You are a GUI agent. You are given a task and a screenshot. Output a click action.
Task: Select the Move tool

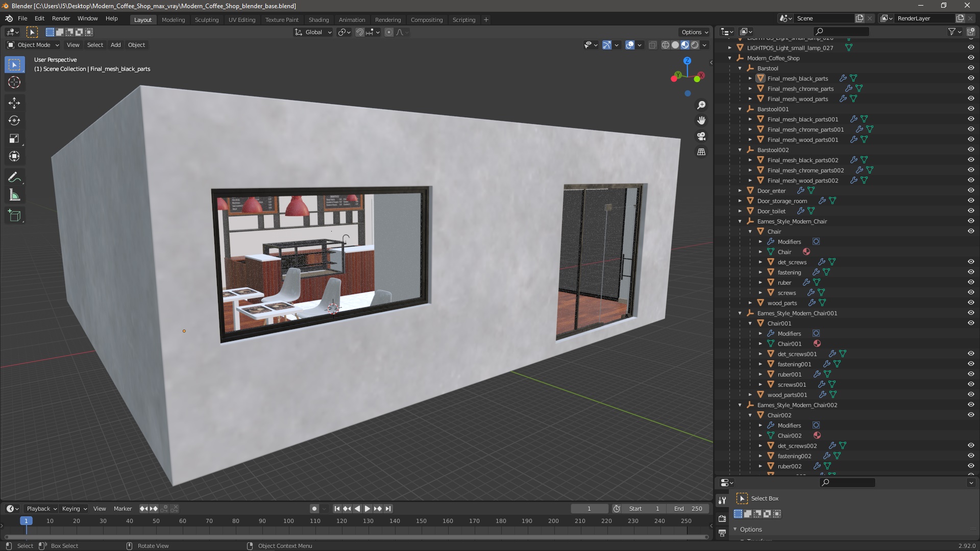coord(14,103)
